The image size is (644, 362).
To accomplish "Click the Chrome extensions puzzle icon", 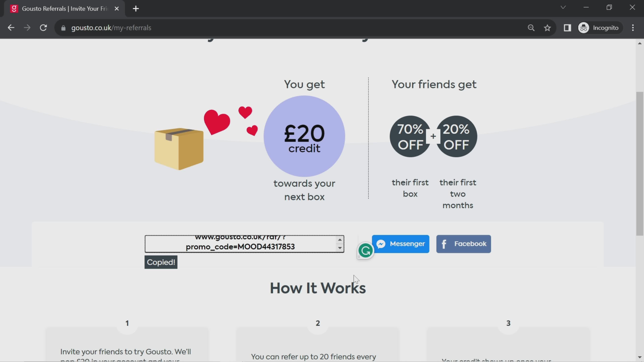I will [568, 28].
